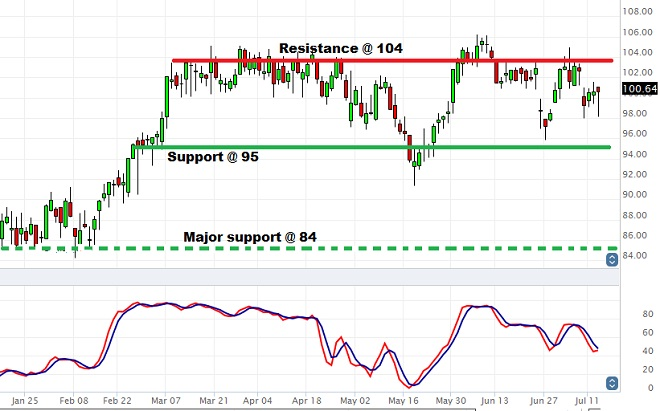Click the 92.00 price axis label
660x411 pixels.
click(635, 174)
